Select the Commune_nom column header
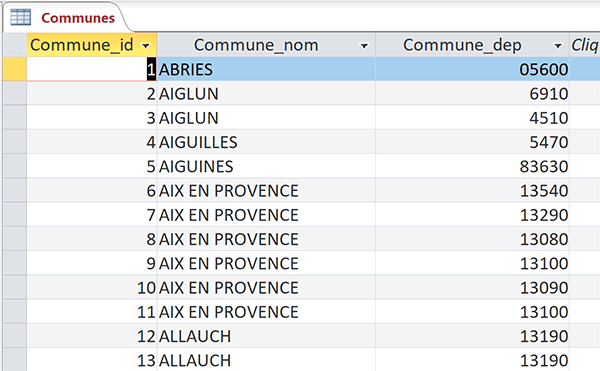Image resolution: width=600 pixels, height=371 pixels. pos(266,45)
